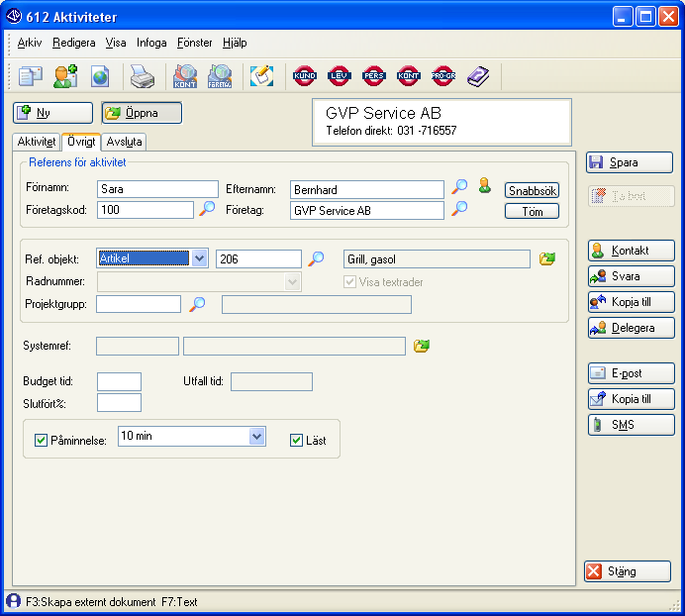Open the Redigera menu
The width and height of the screenshot is (685, 616).
[74, 43]
